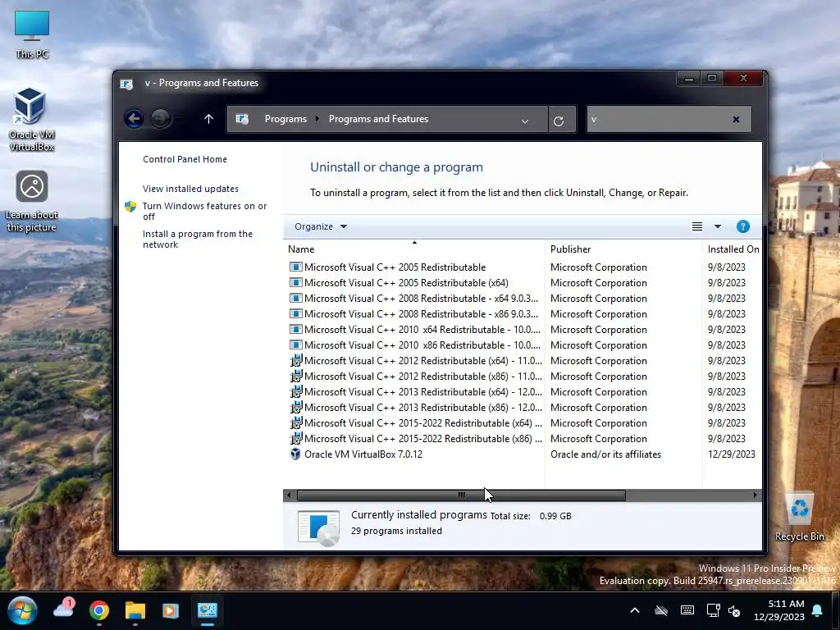Click Install a program from the network
Screen dimensions: 840x630
click(197, 239)
